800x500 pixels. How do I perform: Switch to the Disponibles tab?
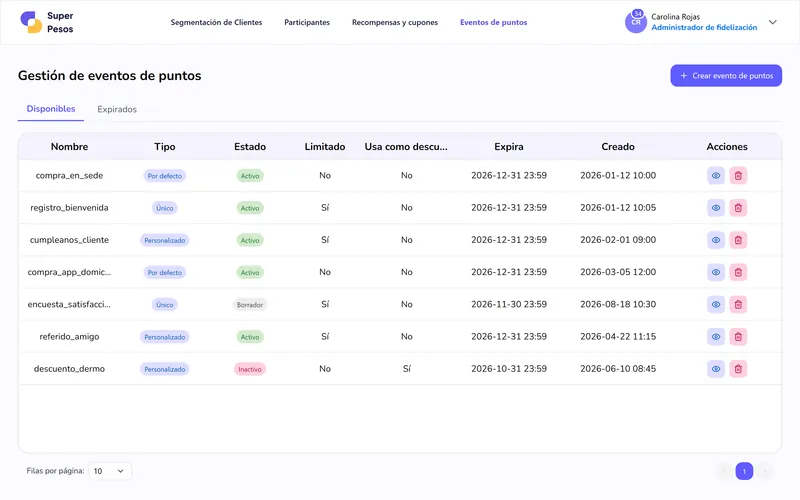click(x=51, y=109)
